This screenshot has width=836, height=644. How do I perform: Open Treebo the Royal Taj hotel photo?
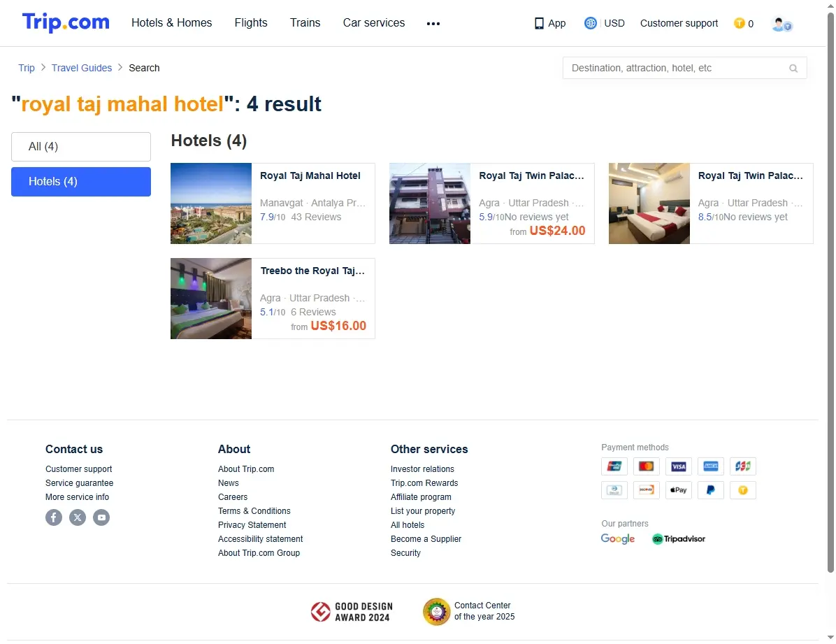(211, 299)
